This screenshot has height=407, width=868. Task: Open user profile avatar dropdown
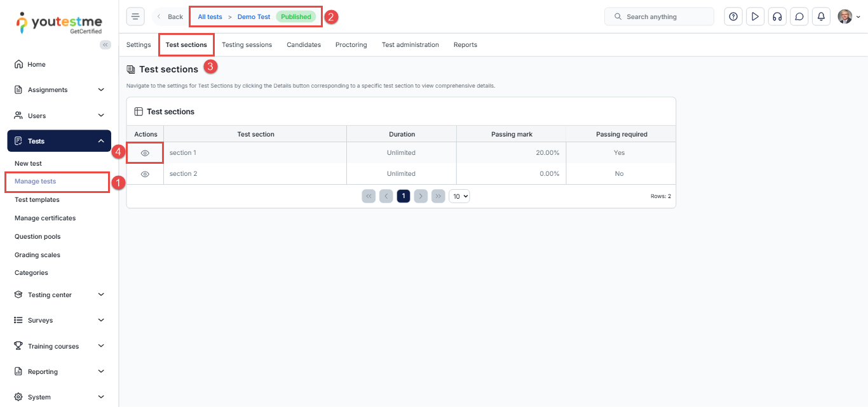tap(849, 17)
